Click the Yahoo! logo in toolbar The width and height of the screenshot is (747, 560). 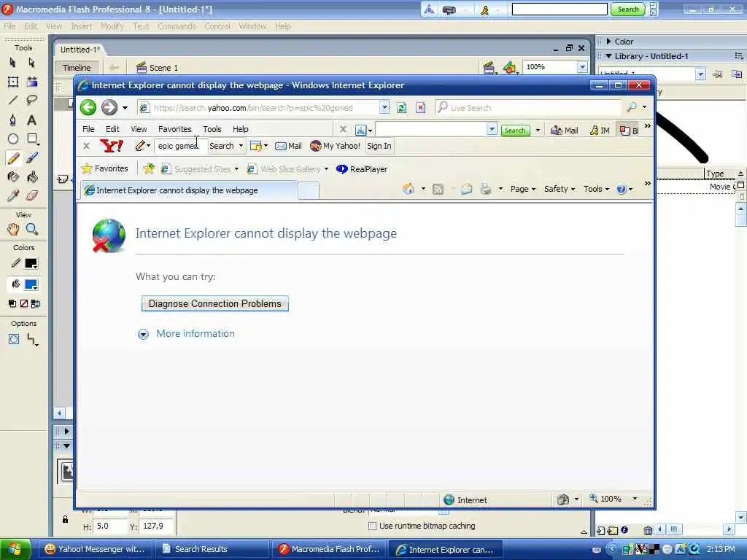(112, 146)
